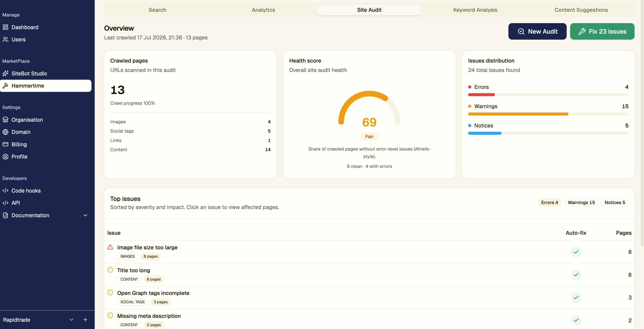Click the magnifier icon in New Audit button
The image size is (644, 329).
(521, 31)
